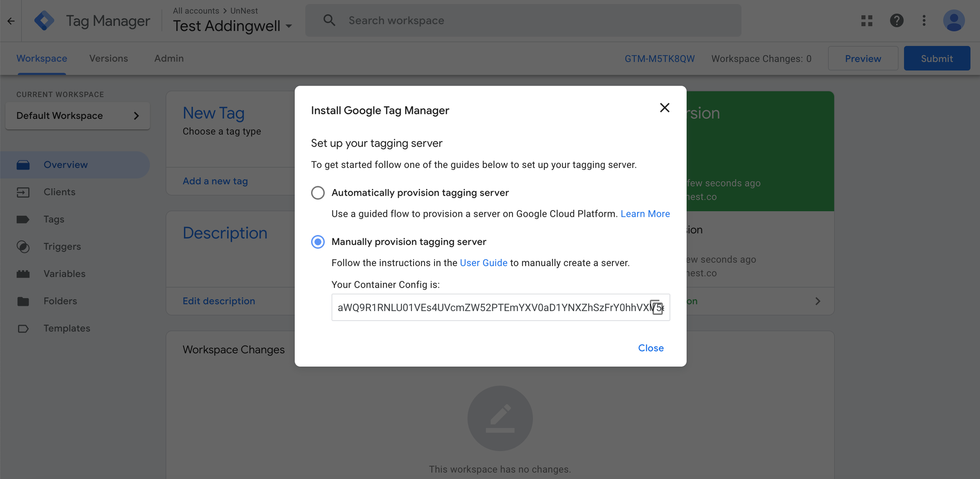Copy the container config with the copy icon
980x479 pixels.
(x=657, y=307)
